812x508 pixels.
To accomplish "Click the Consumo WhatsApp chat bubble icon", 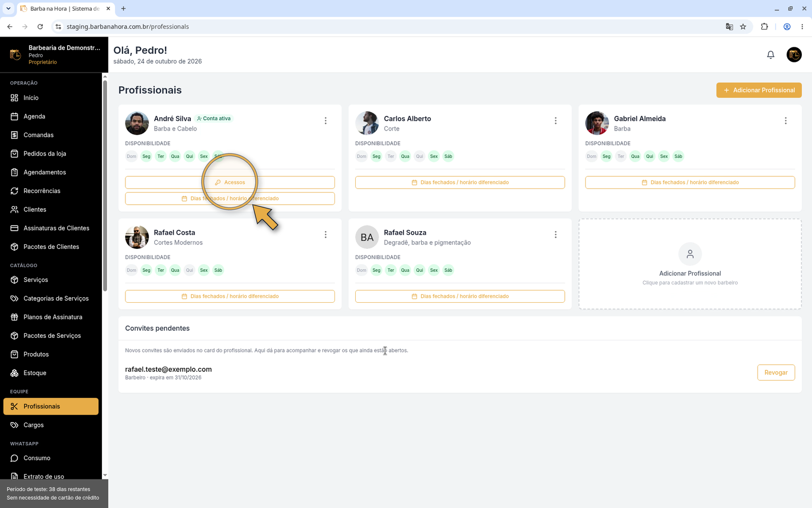I will tap(14, 458).
